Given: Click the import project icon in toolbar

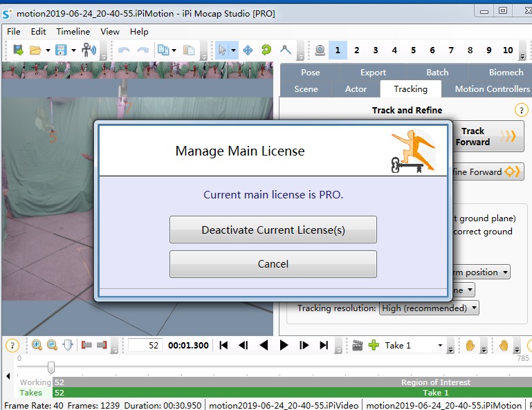Looking at the screenshot, I should click(18, 50).
